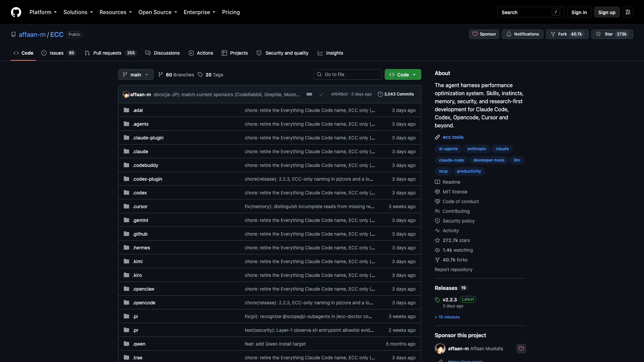The height and width of the screenshot is (362, 644).
Task: View the 60 Branches link
Action: pos(176,74)
